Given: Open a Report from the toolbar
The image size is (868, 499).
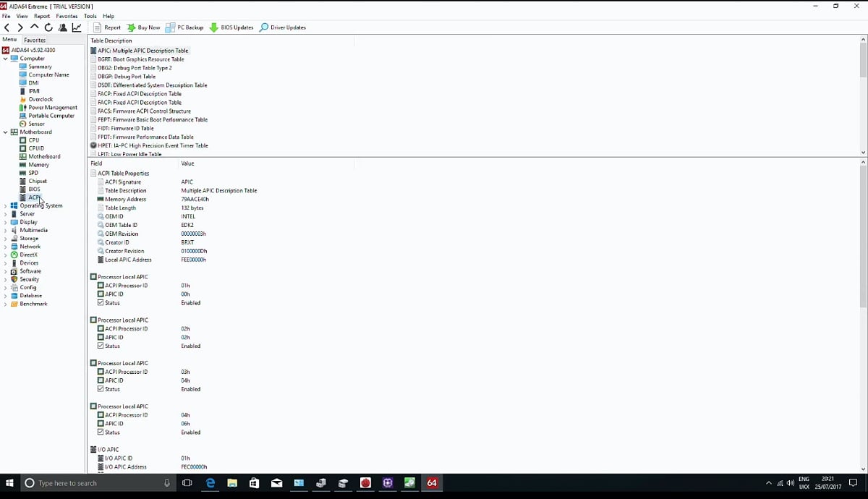Looking at the screenshot, I should 107,27.
